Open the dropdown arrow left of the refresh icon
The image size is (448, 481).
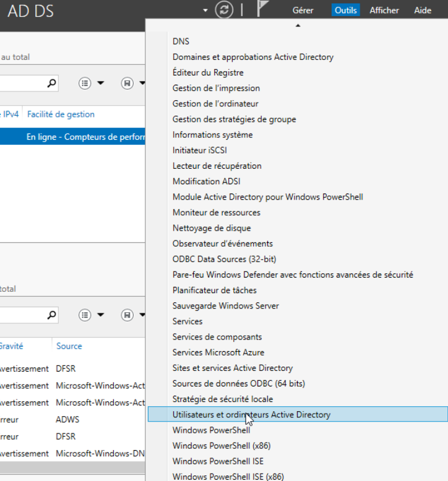[x=205, y=11]
